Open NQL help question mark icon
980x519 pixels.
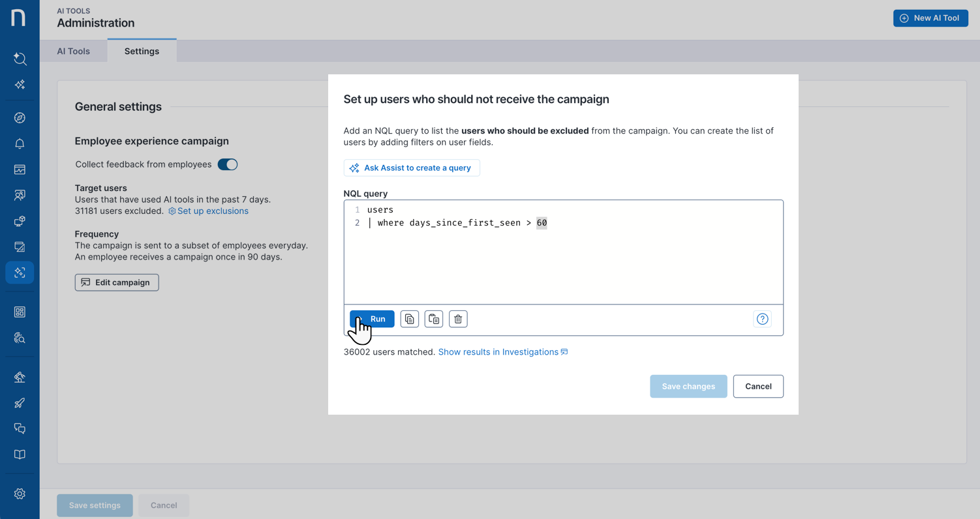pos(762,319)
